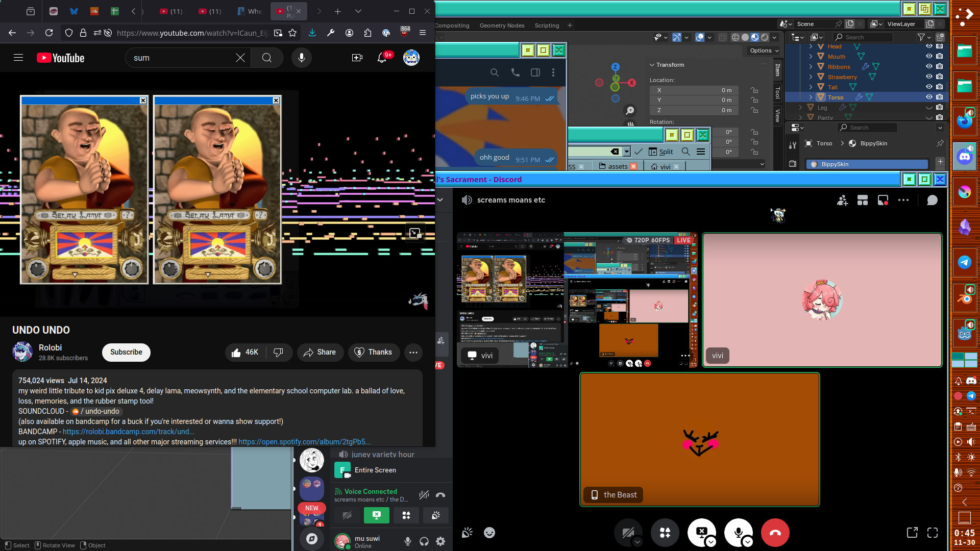
Task: Open the emoji reaction picker in call
Action: (489, 533)
